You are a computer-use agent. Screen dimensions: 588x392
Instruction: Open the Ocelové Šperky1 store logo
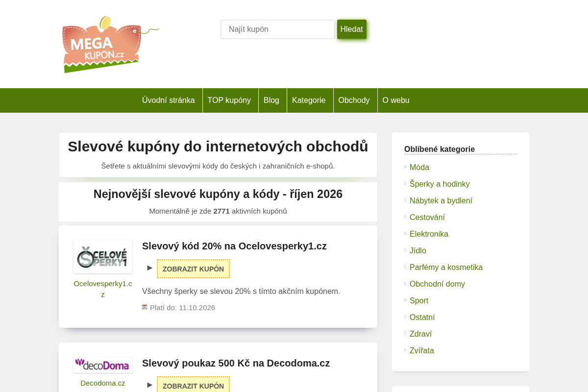[x=103, y=257]
